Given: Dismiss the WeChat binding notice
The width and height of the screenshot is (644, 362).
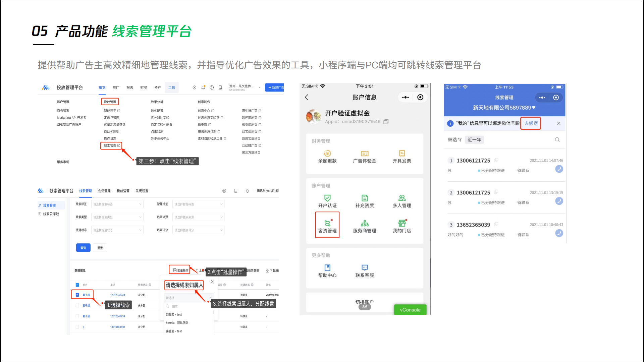Looking at the screenshot, I should (559, 123).
